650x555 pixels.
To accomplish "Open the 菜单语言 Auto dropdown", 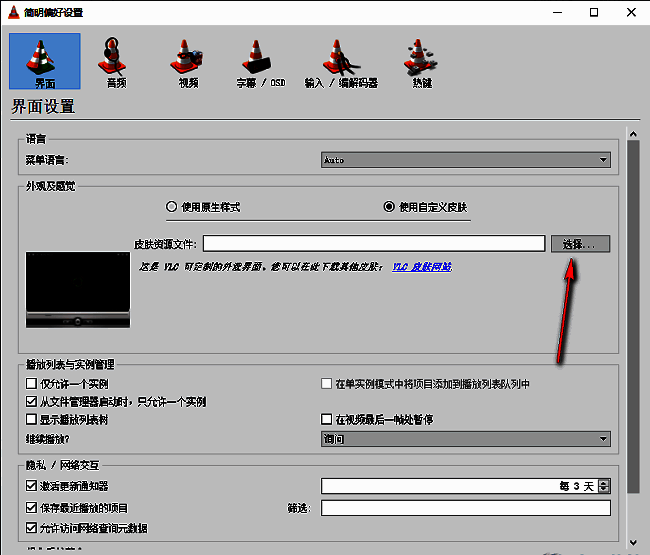I will (466, 160).
